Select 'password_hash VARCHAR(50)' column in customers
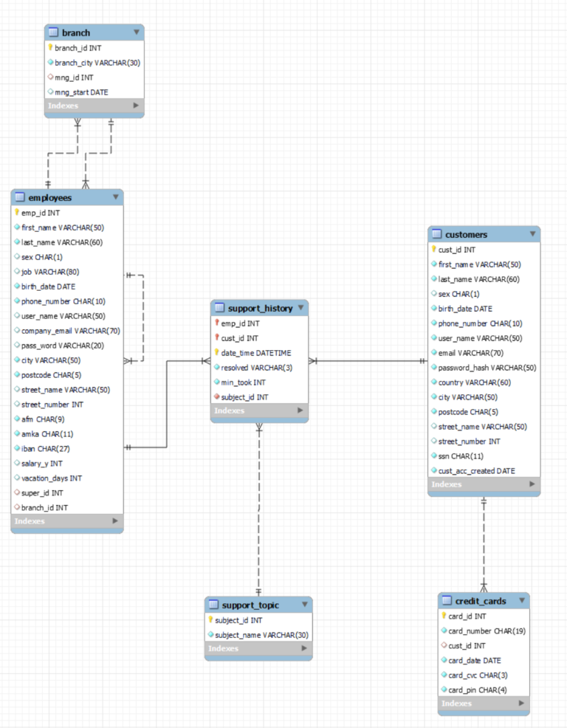 [484, 367]
